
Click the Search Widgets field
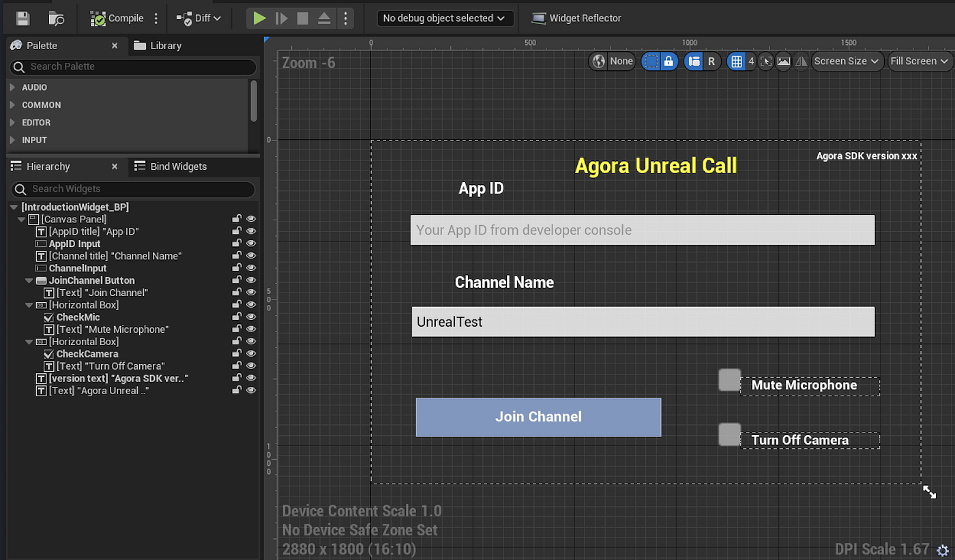click(133, 189)
